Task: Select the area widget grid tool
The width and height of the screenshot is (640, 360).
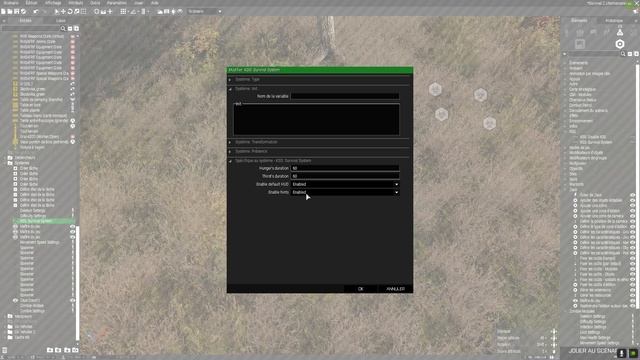Action: 83,11
